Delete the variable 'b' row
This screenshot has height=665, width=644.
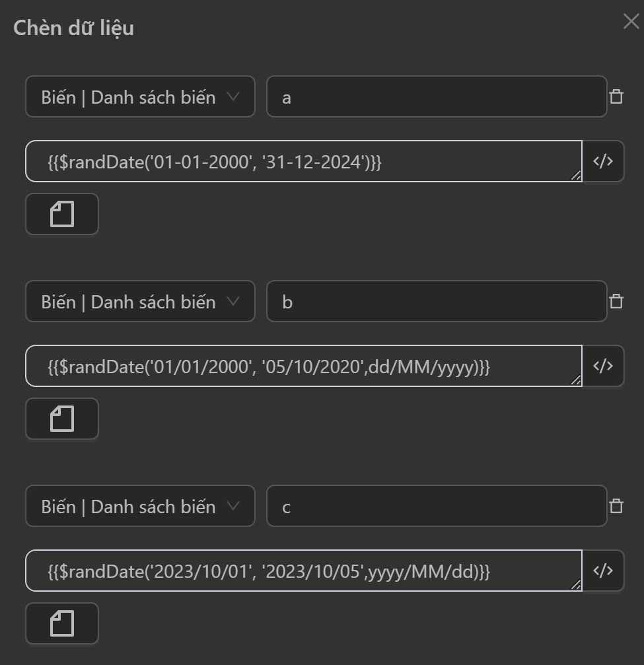click(616, 302)
